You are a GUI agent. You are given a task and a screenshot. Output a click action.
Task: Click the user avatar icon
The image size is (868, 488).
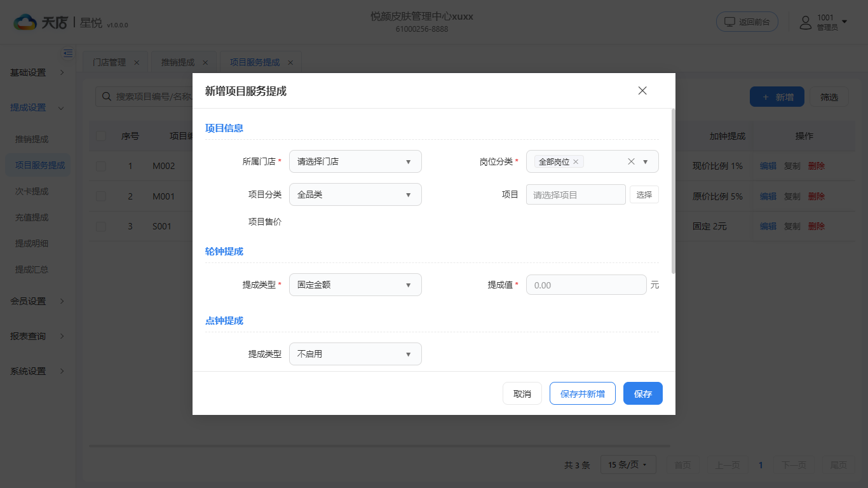(x=806, y=22)
